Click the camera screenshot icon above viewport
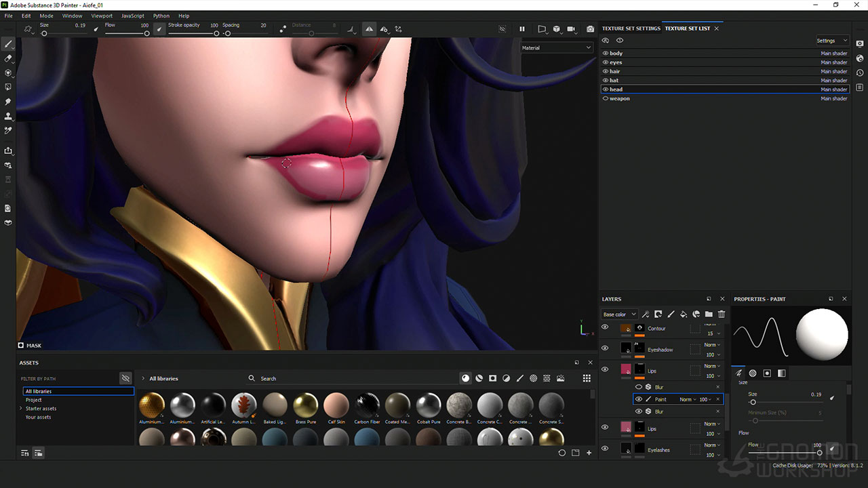 [590, 29]
